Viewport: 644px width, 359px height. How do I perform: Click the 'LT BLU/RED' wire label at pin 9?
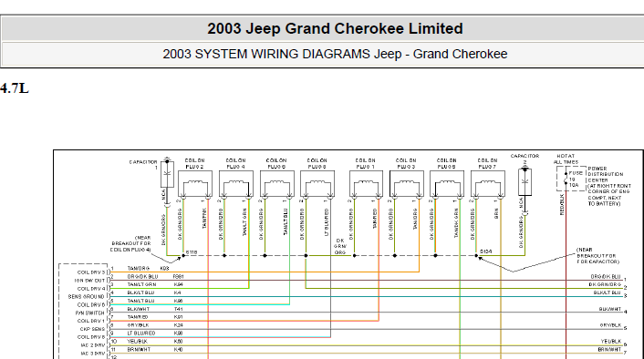pyautogui.click(x=141, y=333)
